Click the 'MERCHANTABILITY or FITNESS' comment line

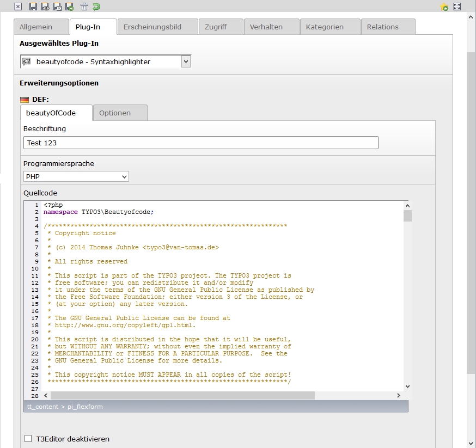click(167, 354)
